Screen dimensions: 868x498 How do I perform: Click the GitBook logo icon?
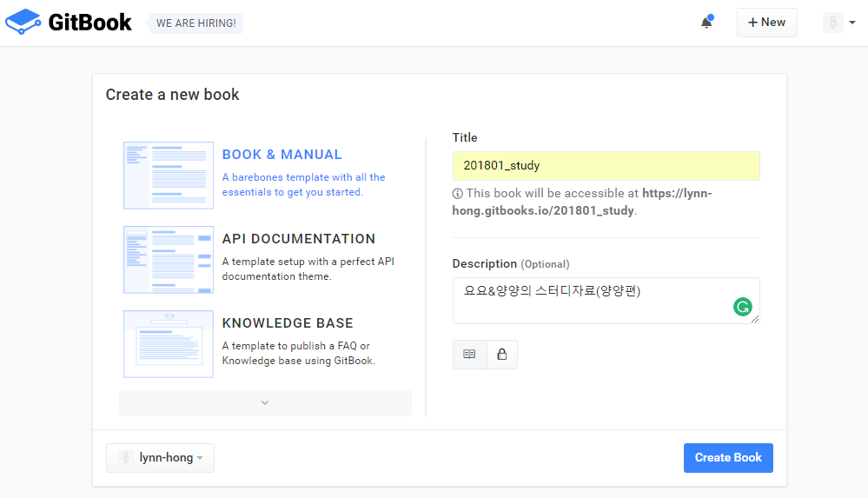[23, 22]
